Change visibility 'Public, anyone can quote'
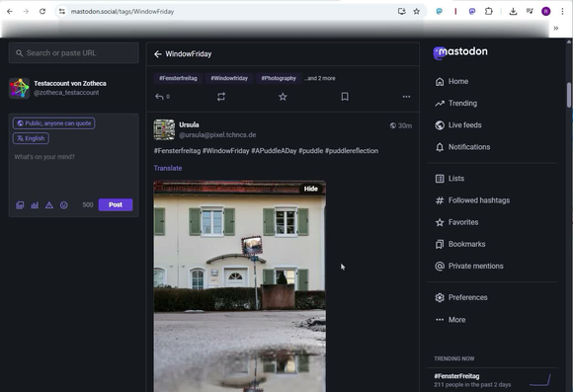Viewport: 573px width, 392px height. point(54,123)
